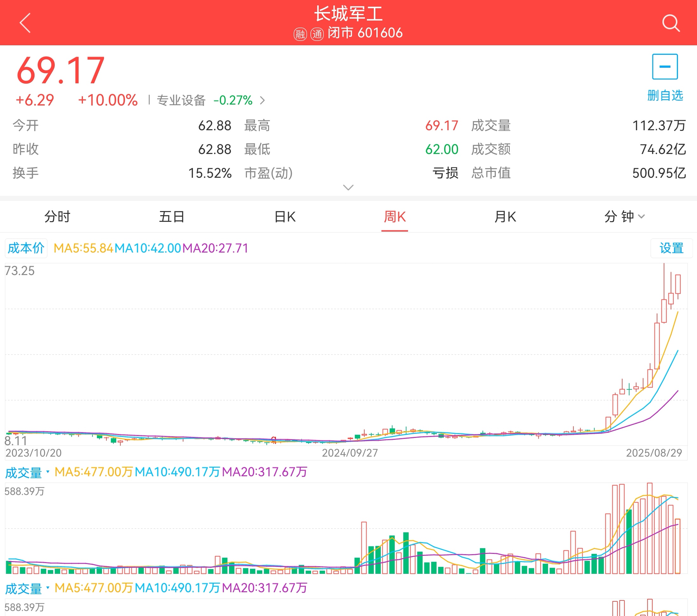Tap the stock title 长城军工

coord(348,14)
